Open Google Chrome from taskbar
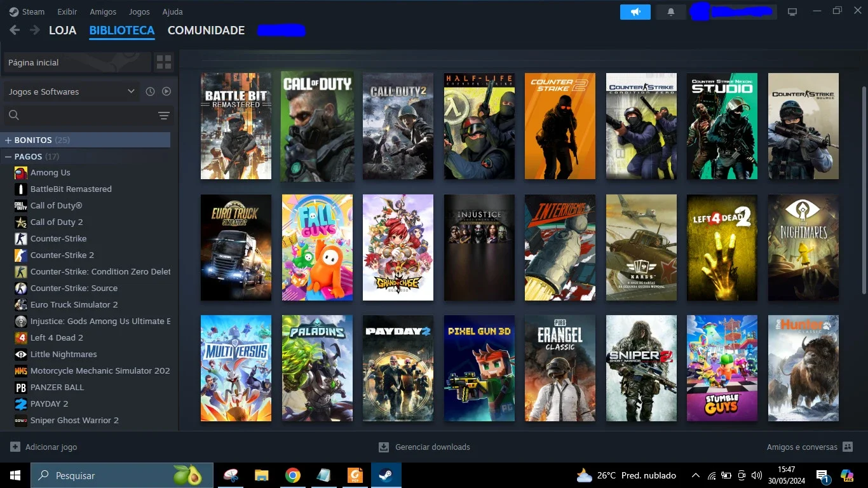The width and height of the screenshot is (868, 488). [292, 475]
